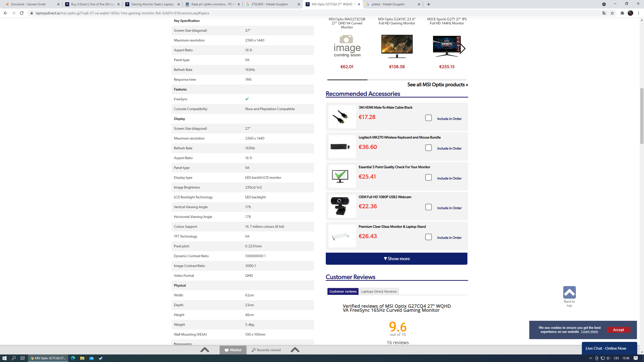Tick Include in Order for Logitech MK270 bundle
This screenshot has width=644, height=362.
[x=428, y=148]
